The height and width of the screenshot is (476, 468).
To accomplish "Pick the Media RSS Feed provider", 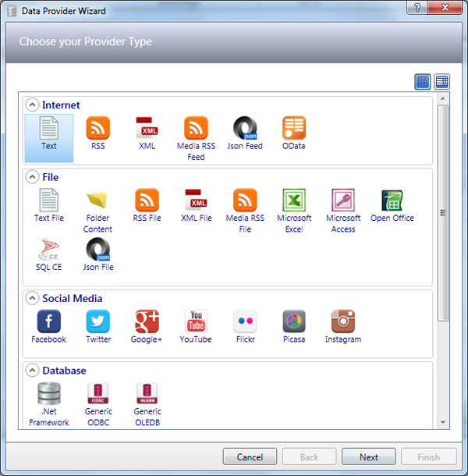I will pos(196,139).
